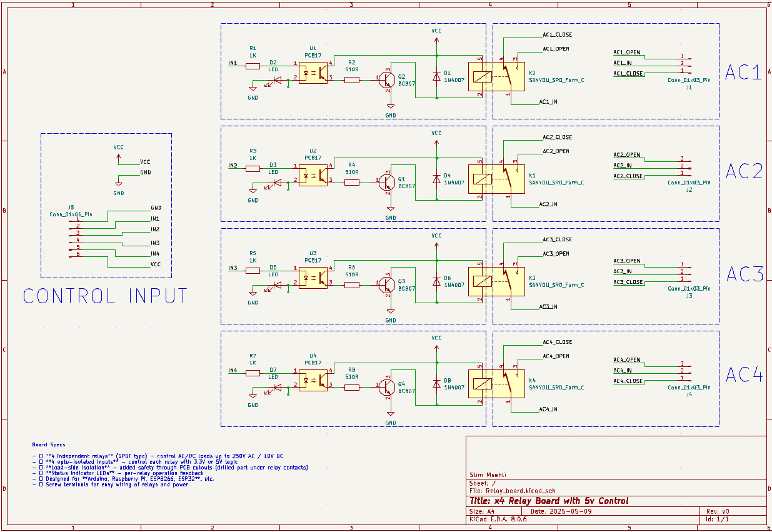
Task: Click resistor R2 510R symbol
Action: point(352,79)
